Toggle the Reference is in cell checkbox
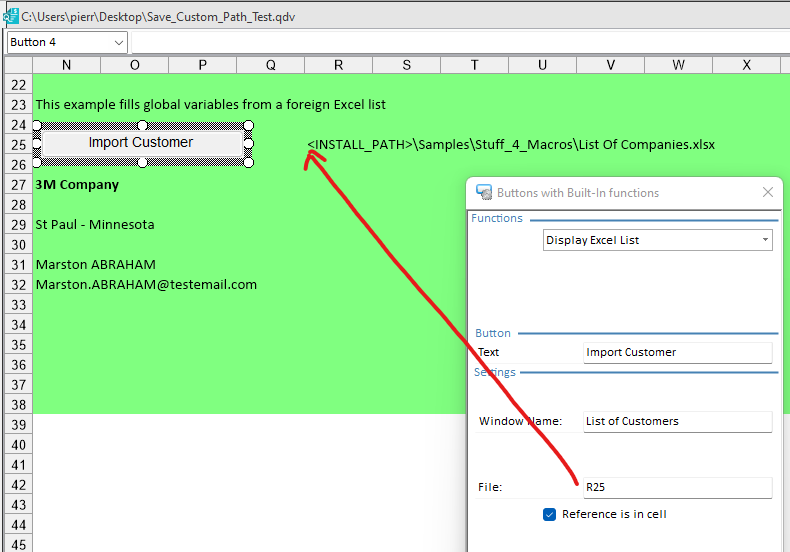 [549, 514]
